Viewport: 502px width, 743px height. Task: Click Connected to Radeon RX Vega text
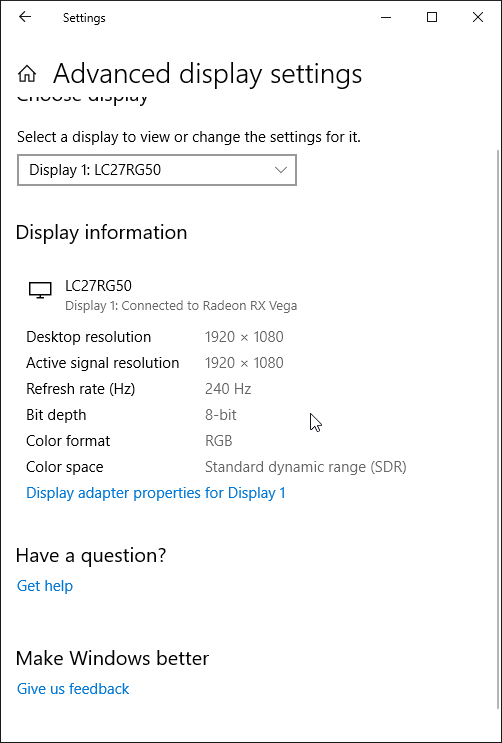click(210, 306)
